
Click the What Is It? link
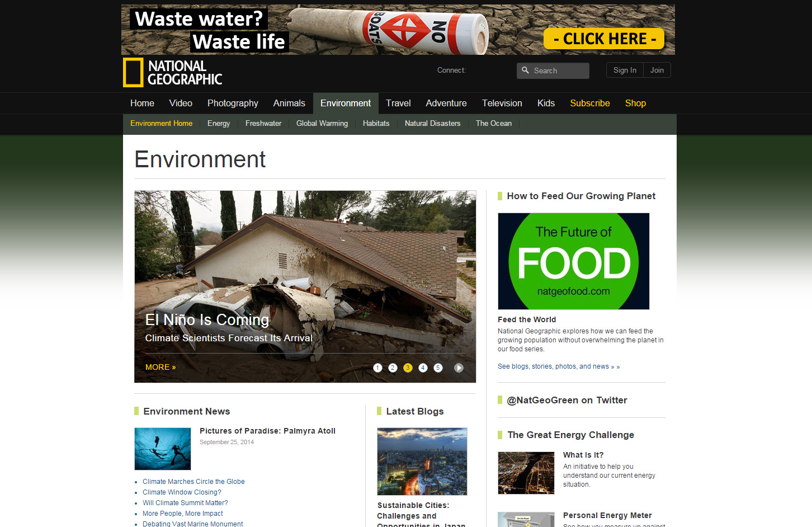click(583, 455)
